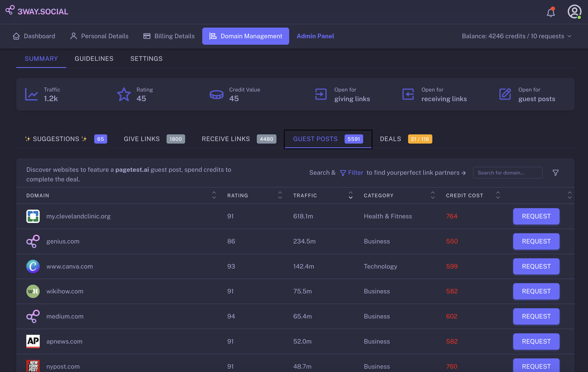Expand the balance credits dropdown

pyautogui.click(x=517, y=36)
